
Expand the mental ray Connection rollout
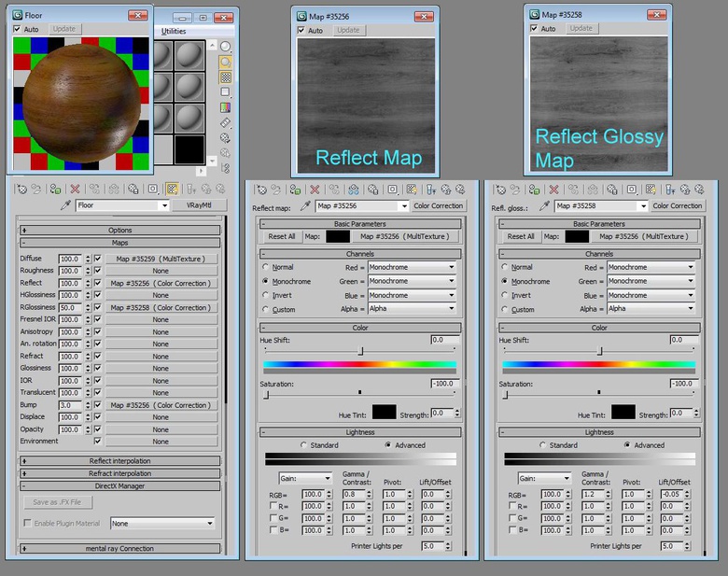pyautogui.click(x=119, y=548)
